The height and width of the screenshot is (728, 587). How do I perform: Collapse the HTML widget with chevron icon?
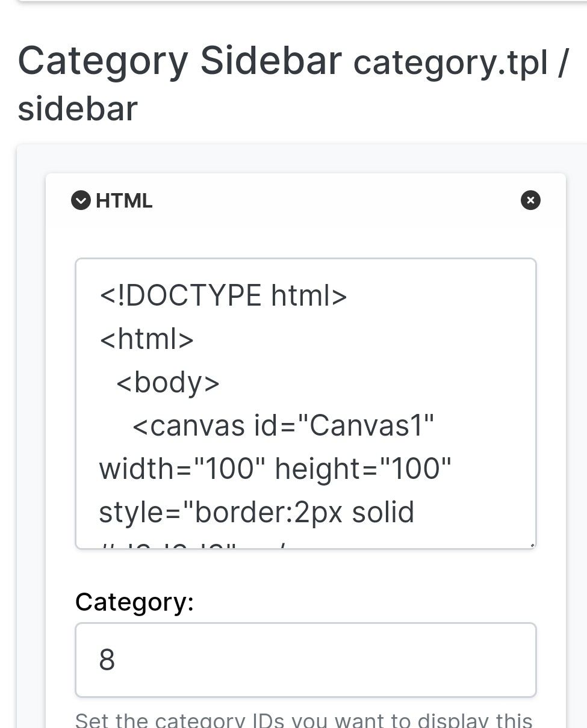(81, 200)
